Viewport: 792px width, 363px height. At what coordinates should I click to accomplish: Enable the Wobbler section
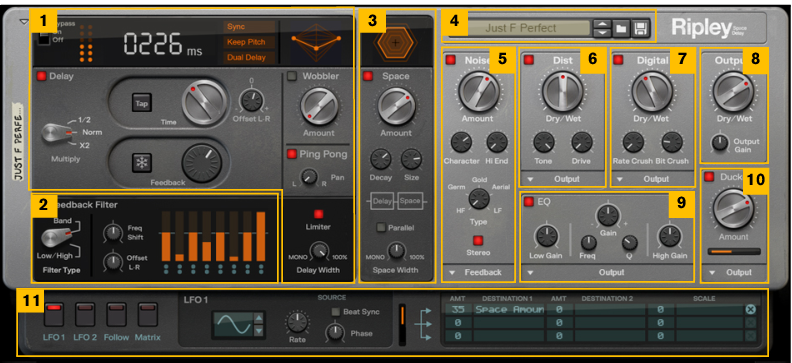[292, 76]
